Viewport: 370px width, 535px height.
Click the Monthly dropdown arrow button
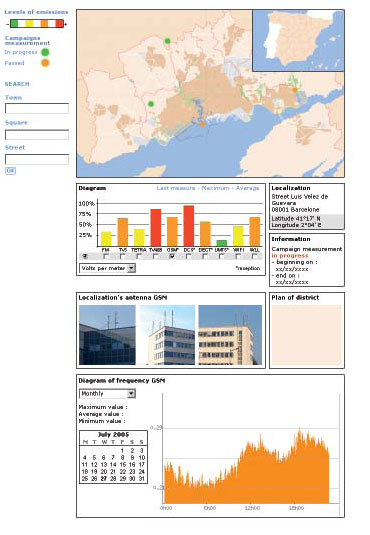(131, 394)
